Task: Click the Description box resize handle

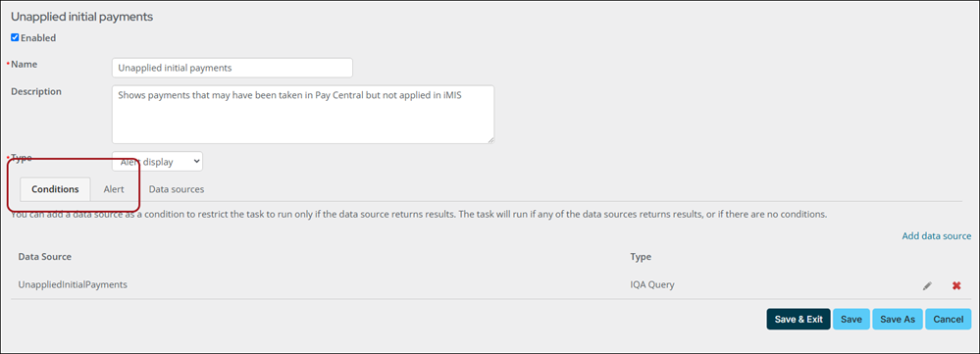Action: coord(490,139)
